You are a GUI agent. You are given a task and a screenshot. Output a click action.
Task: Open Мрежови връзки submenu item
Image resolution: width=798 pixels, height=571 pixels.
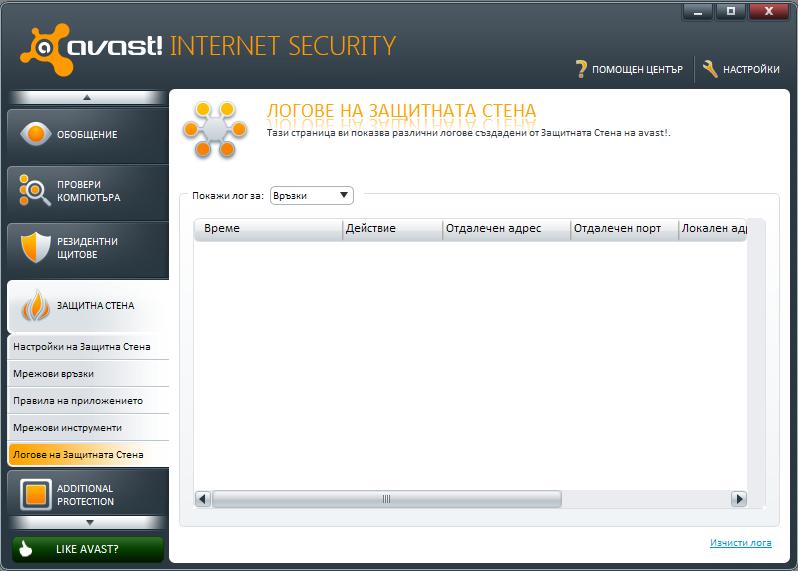click(88, 374)
